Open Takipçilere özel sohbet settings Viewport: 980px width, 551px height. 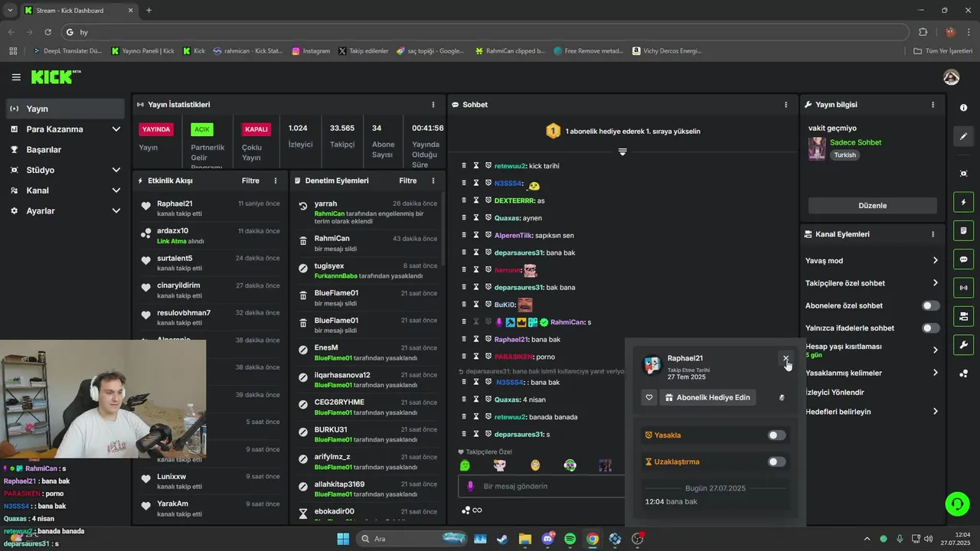coord(871,283)
